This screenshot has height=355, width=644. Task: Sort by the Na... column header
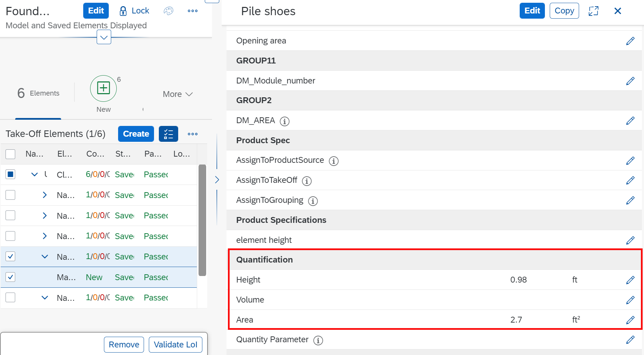(x=35, y=154)
